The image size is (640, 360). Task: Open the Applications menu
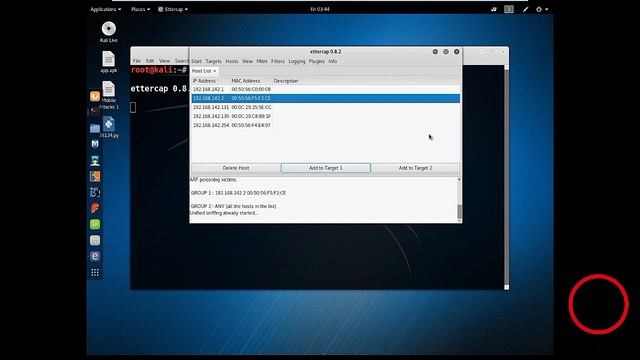point(105,9)
